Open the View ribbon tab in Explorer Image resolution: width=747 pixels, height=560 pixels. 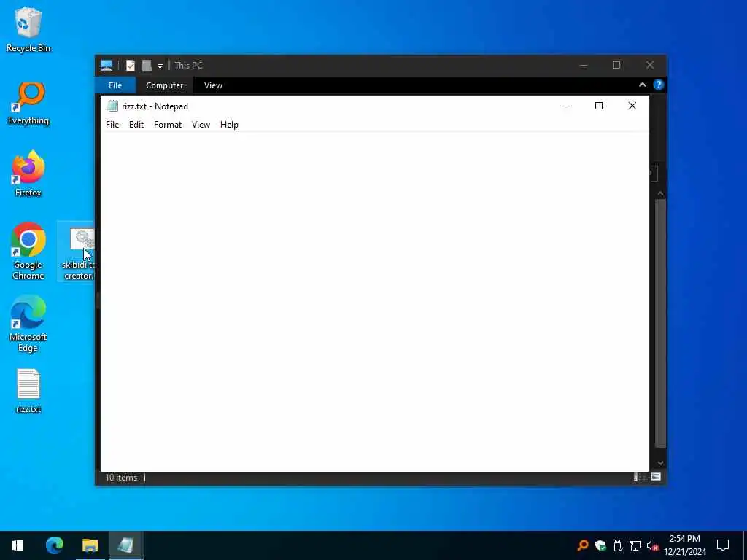(x=213, y=85)
